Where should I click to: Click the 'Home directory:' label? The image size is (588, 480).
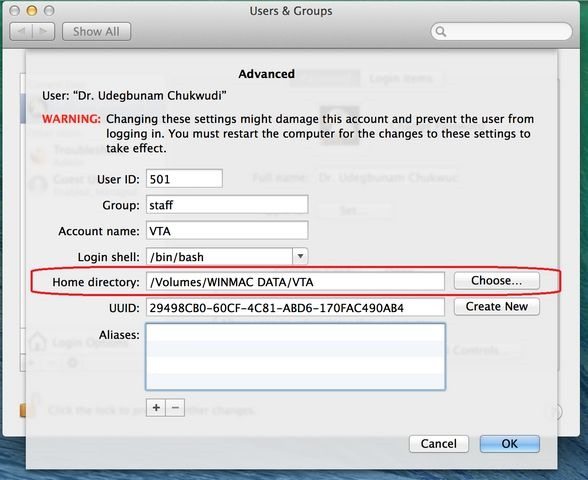(x=96, y=282)
